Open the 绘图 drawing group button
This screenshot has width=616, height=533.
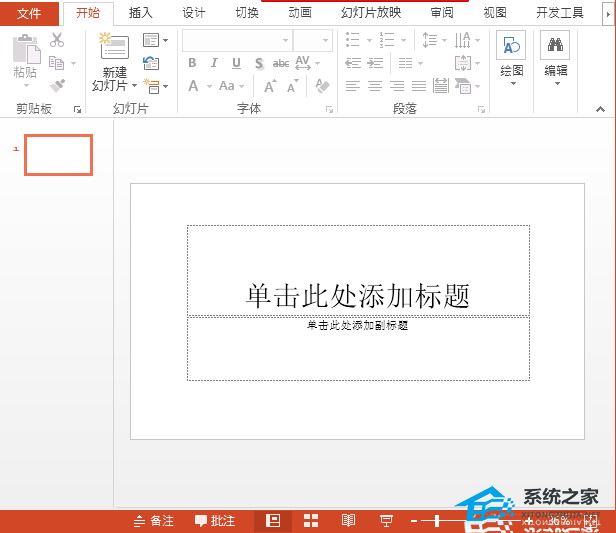click(x=512, y=58)
